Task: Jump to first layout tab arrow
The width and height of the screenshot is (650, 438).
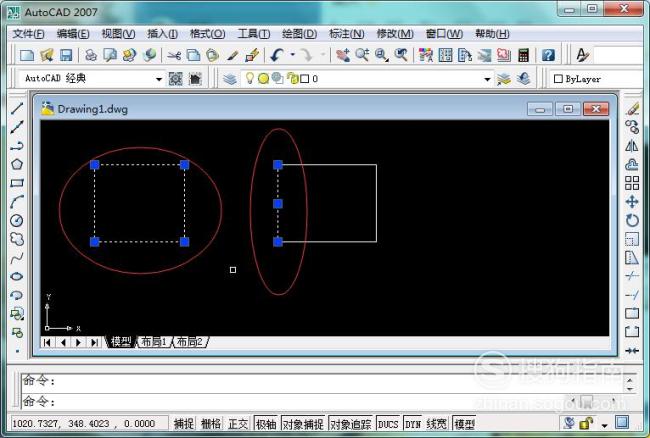Action: pyautogui.click(x=47, y=342)
